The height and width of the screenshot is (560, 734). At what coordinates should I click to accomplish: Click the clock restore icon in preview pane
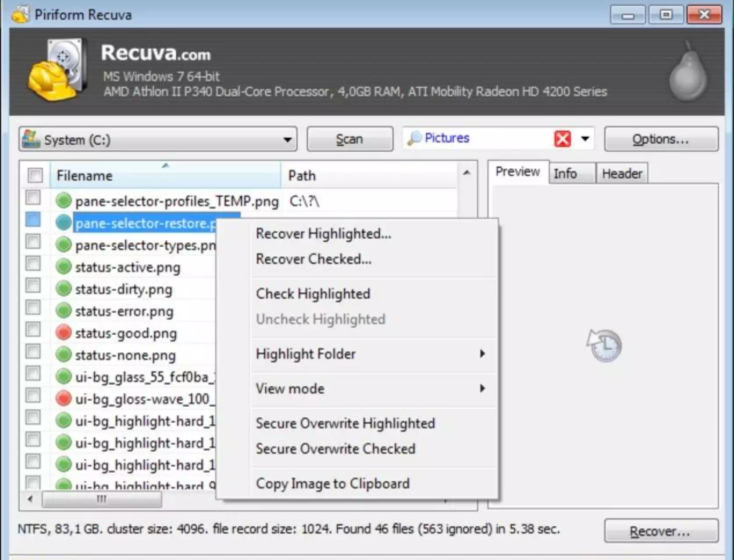click(604, 345)
